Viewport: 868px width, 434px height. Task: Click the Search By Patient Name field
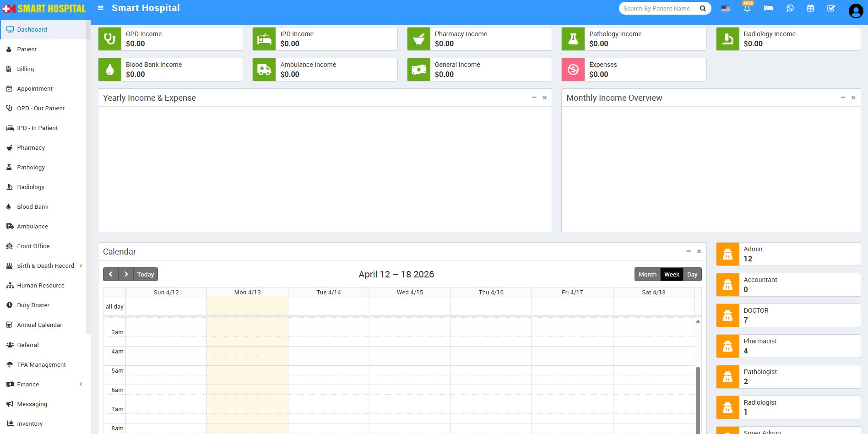(659, 8)
